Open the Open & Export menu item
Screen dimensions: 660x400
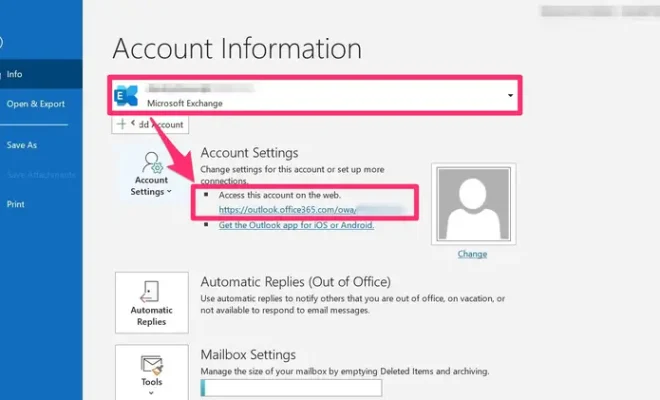[x=36, y=104]
